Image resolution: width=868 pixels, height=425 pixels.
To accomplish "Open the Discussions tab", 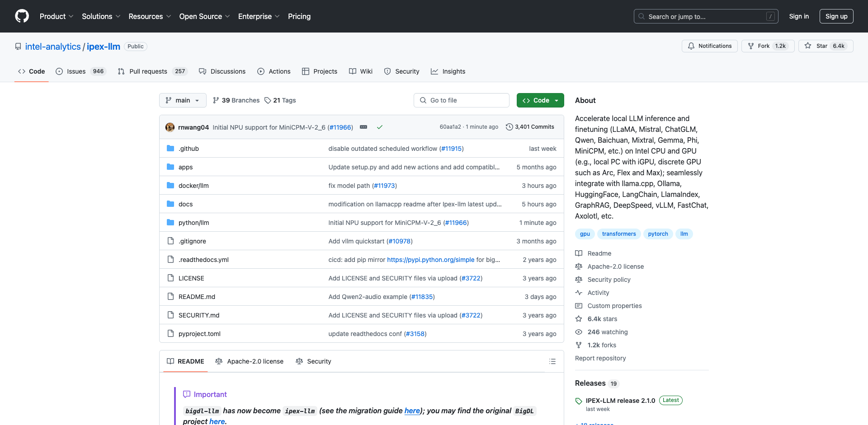I will click(222, 71).
